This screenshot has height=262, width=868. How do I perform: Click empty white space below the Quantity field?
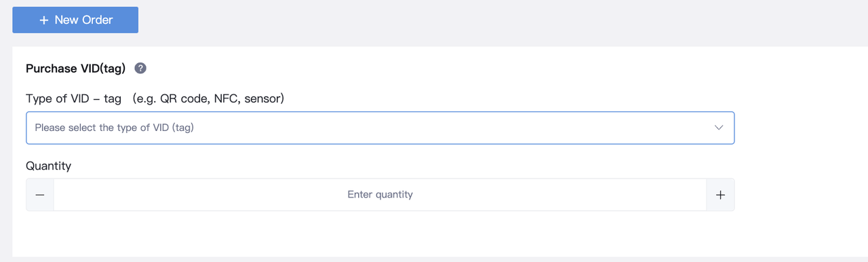[380, 234]
